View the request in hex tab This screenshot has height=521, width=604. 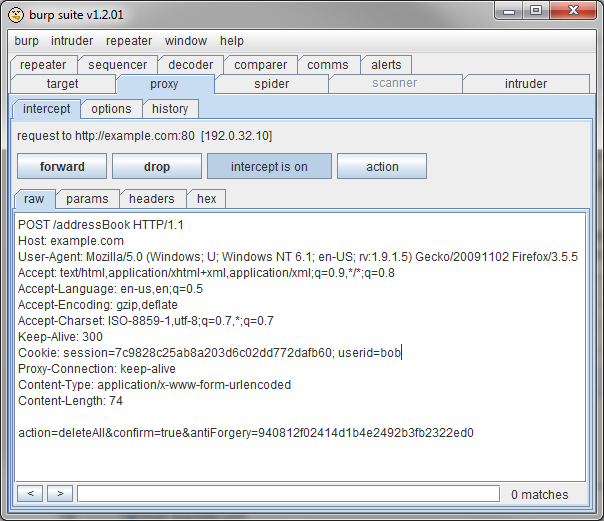[x=206, y=199]
